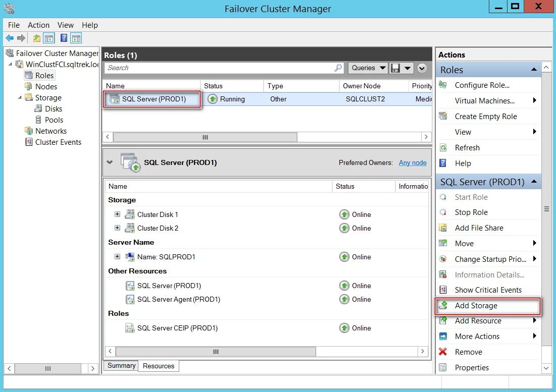Viewport: 556px width, 392px height.
Task: Click the Add File Share icon
Action: click(x=443, y=228)
